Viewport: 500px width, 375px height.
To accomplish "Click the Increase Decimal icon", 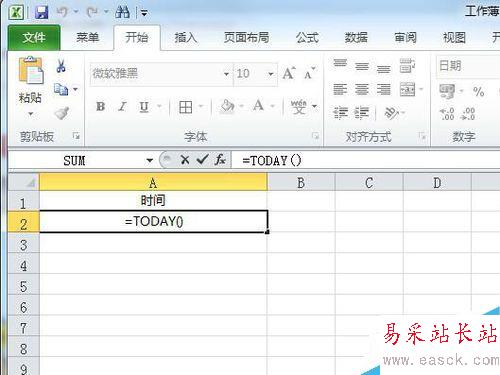I will click(447, 114).
